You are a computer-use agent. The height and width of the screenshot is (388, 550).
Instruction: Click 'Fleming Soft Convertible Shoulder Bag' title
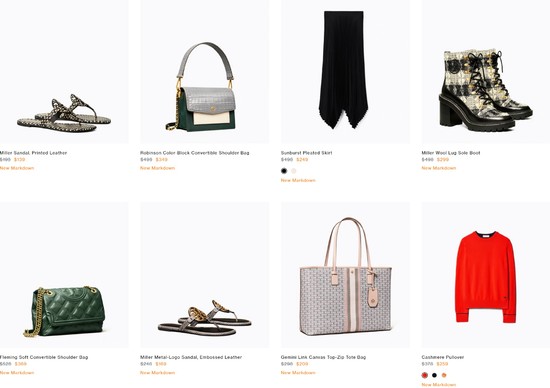[44, 357]
